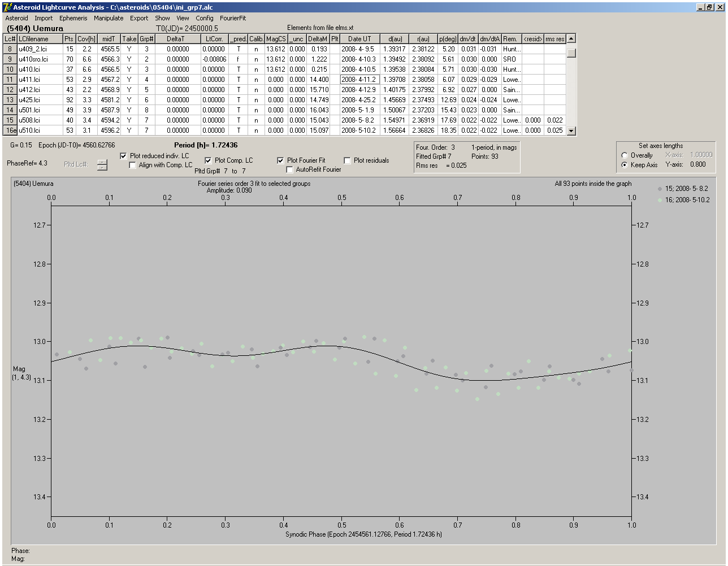Open the Config menu
Screen dimensions: 728x566
click(205, 18)
